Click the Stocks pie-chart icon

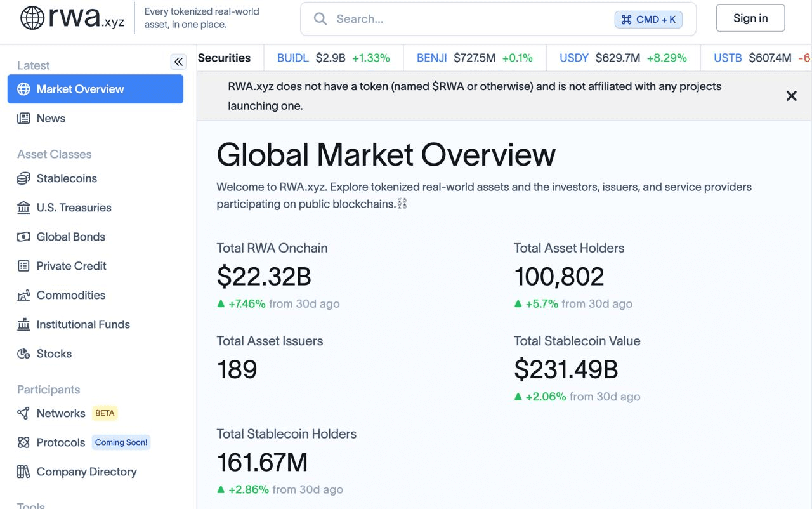pyautogui.click(x=23, y=354)
